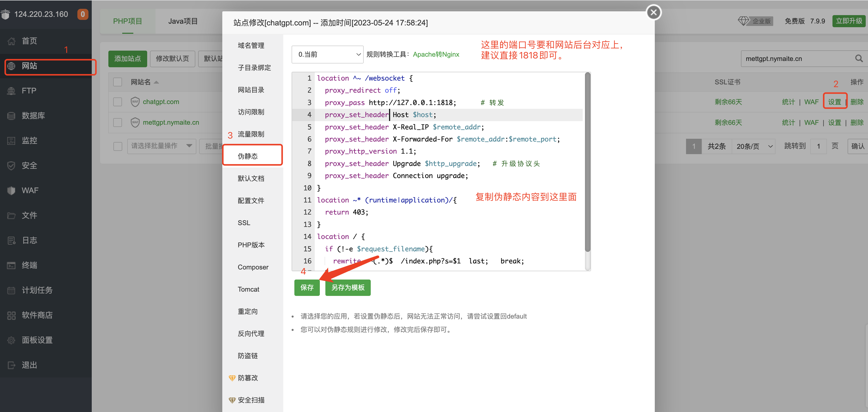Check the chatgpt.com site checkbox
868x412 pixels.
point(117,101)
